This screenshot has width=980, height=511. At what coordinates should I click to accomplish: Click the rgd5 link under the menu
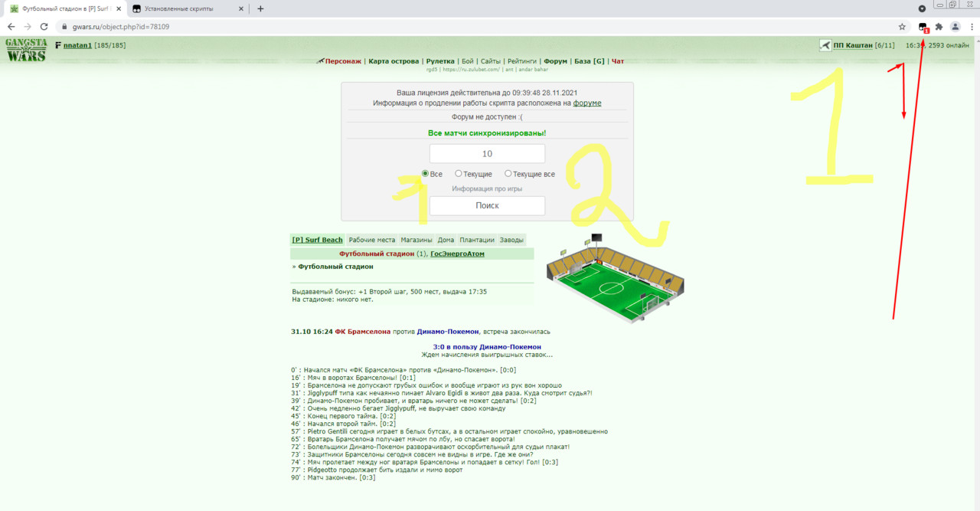(x=433, y=70)
